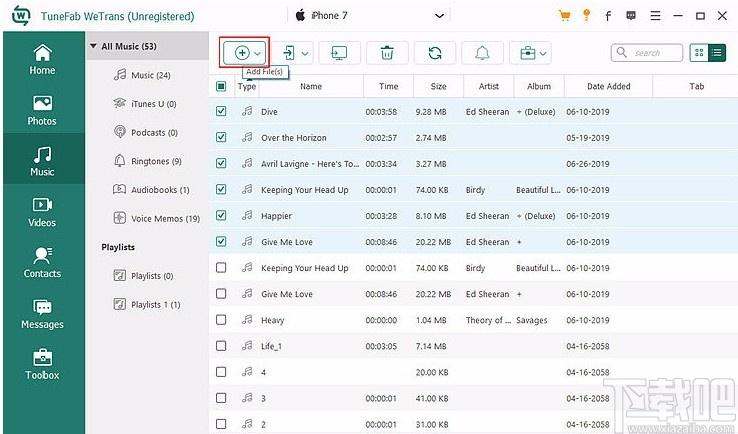The image size is (738, 434).
Task: Expand the Export to device dropdown arrow
Action: [305, 54]
